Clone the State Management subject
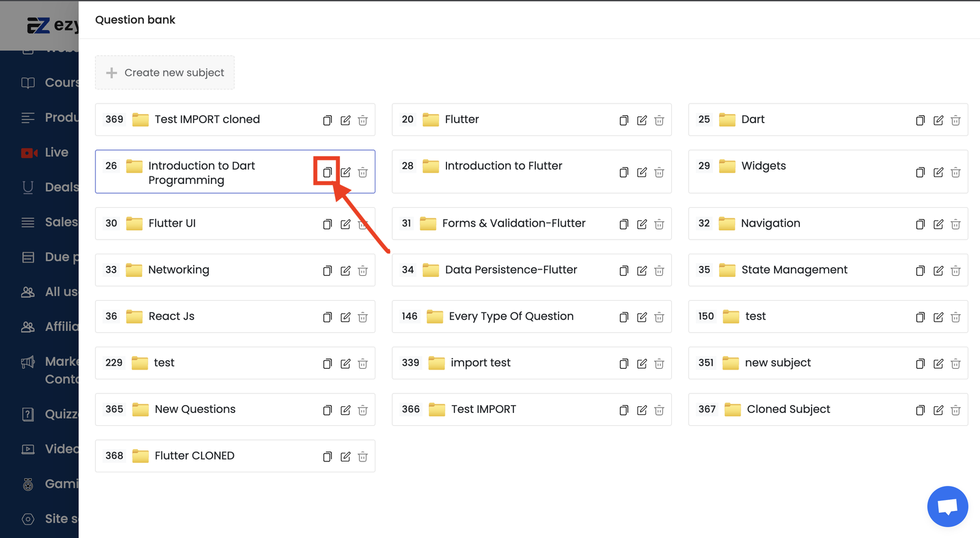 [920, 270]
